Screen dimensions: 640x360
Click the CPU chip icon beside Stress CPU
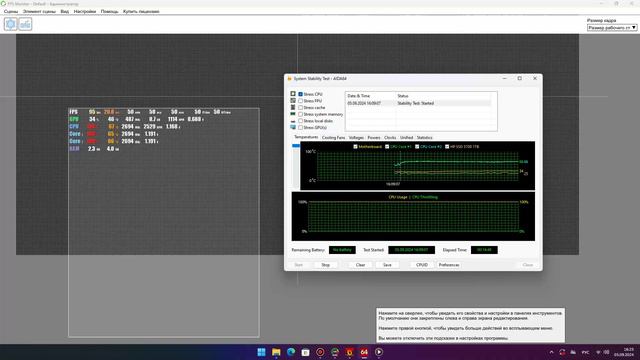pos(293,94)
